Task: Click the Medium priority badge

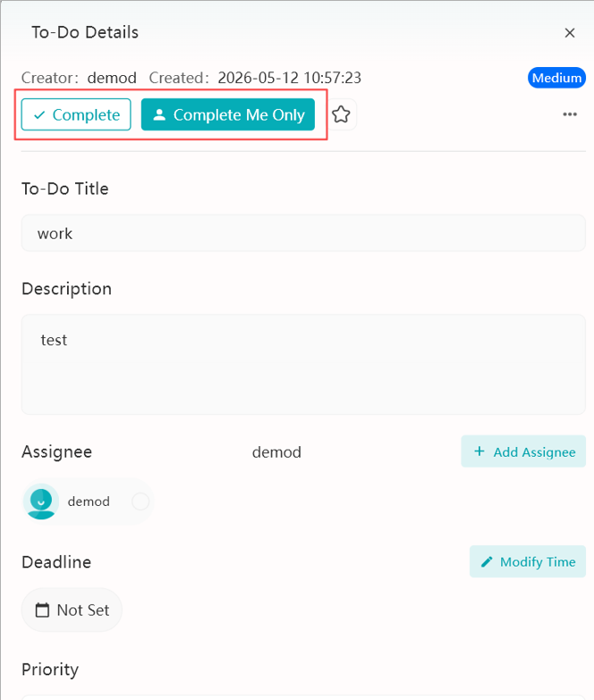Action: coord(556,78)
